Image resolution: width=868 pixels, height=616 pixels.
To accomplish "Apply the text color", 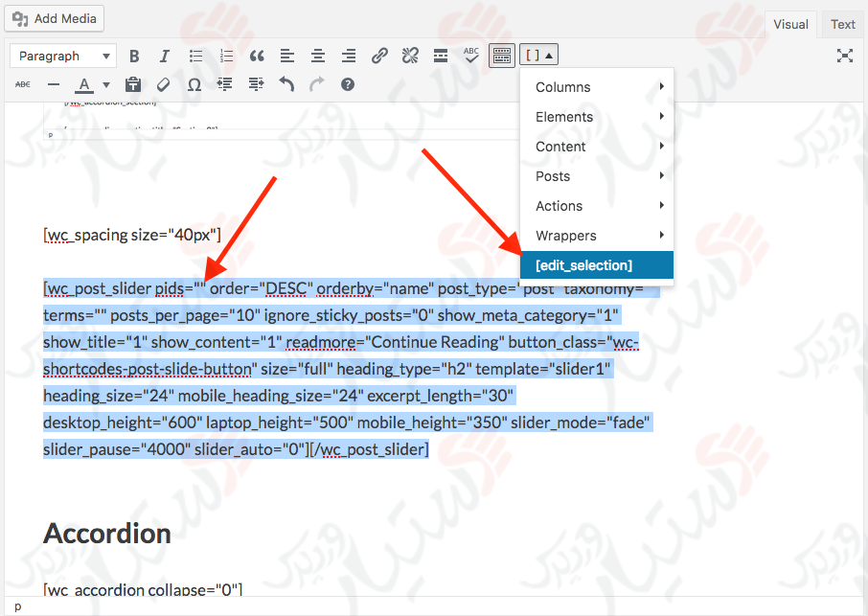I will [x=84, y=84].
